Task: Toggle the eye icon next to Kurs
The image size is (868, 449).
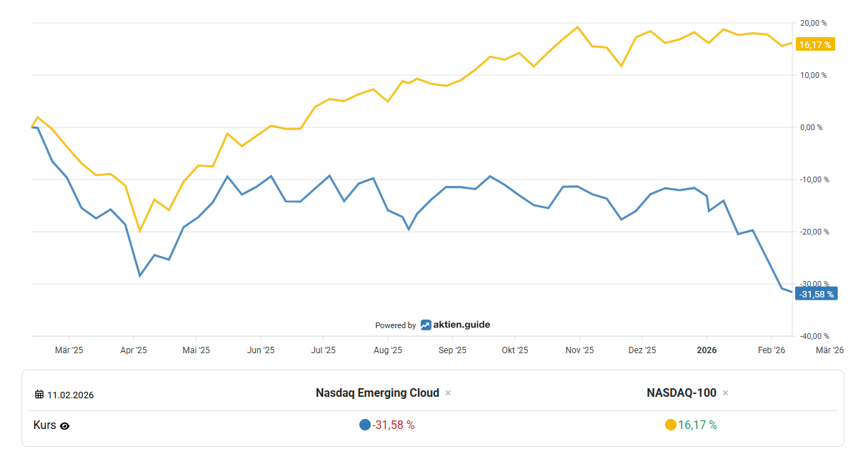Action: [65, 426]
